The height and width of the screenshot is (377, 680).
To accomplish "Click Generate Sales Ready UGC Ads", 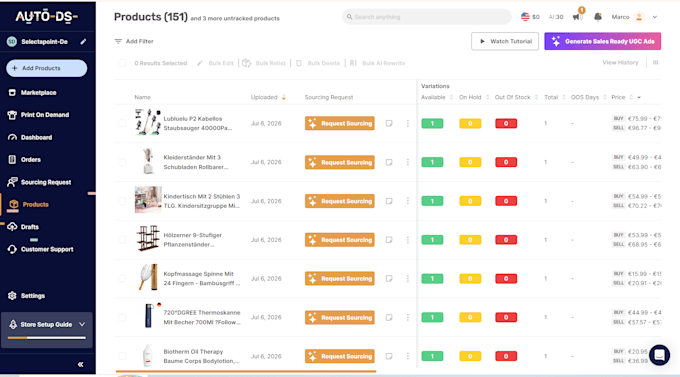I will (x=602, y=41).
